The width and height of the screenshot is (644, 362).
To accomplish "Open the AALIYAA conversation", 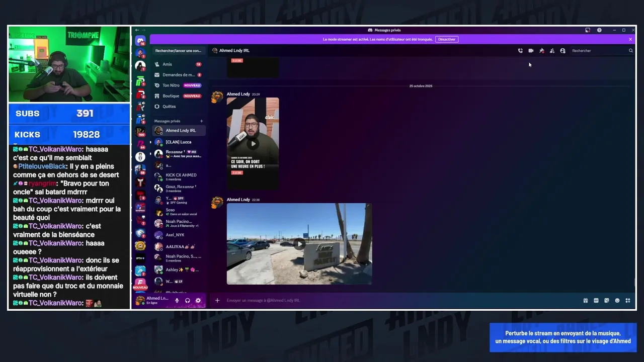I will pyautogui.click(x=179, y=247).
